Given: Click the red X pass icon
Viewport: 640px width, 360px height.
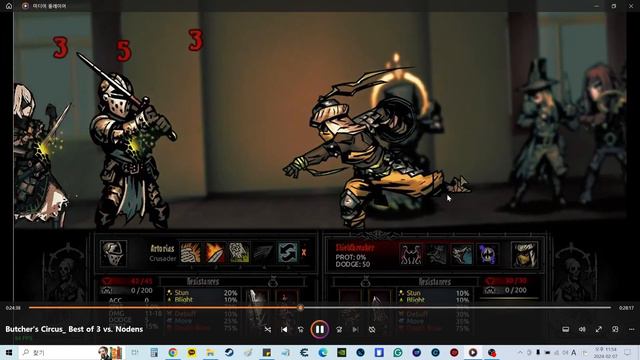Looking at the screenshot, I should (x=304, y=253).
